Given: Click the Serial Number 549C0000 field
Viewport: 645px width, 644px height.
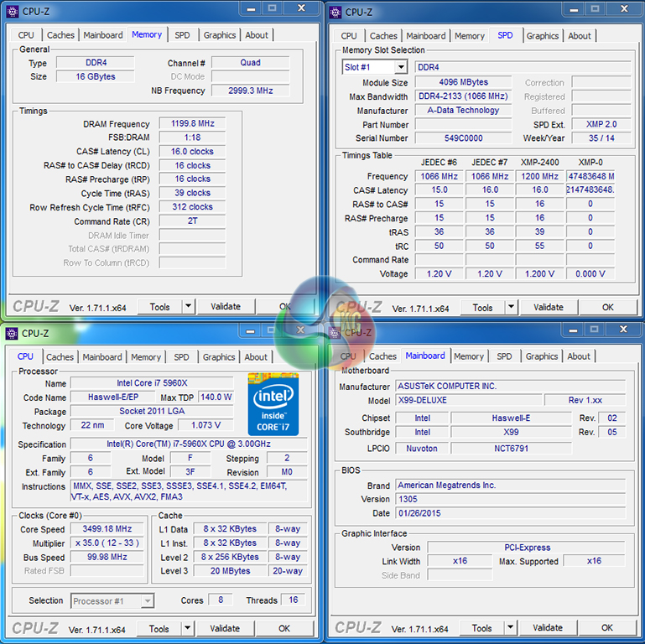Looking at the screenshot, I should coord(463,138).
